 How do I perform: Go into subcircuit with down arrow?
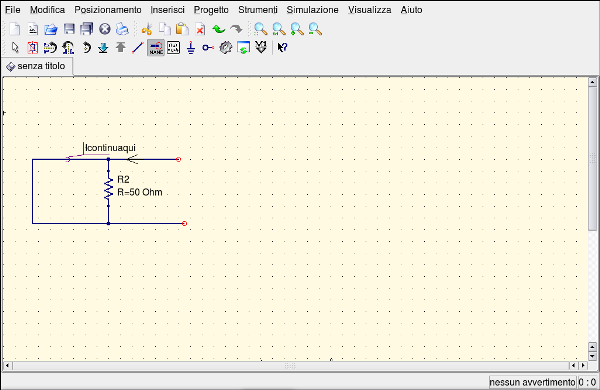(x=103, y=47)
